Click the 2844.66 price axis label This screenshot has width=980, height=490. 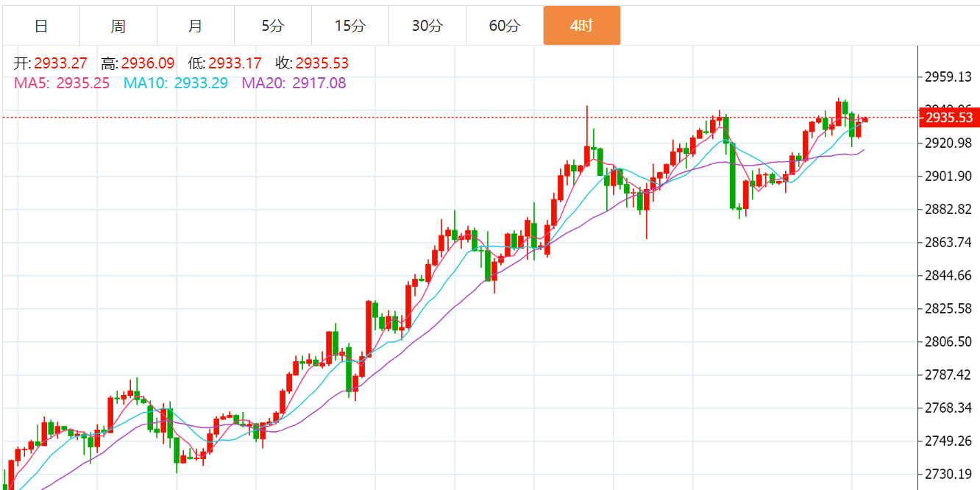click(948, 275)
